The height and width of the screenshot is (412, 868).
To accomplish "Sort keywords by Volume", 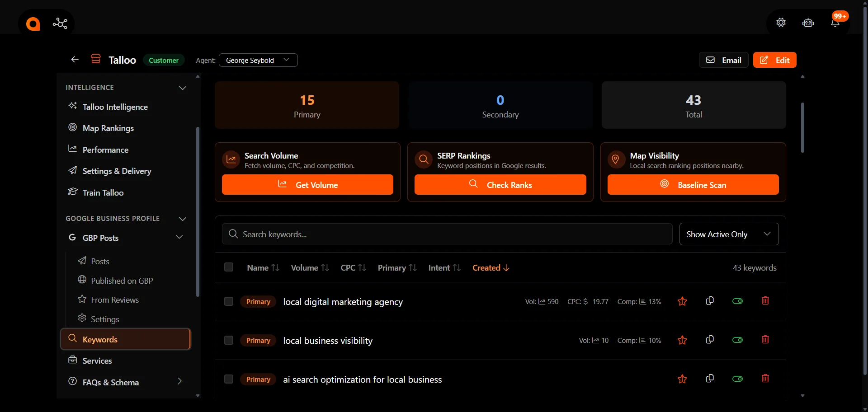I will 310,268.
